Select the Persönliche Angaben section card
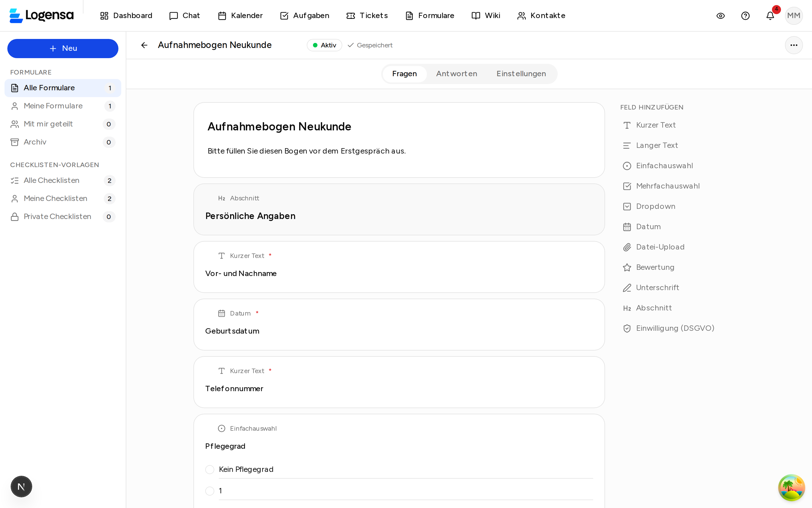 click(x=399, y=209)
